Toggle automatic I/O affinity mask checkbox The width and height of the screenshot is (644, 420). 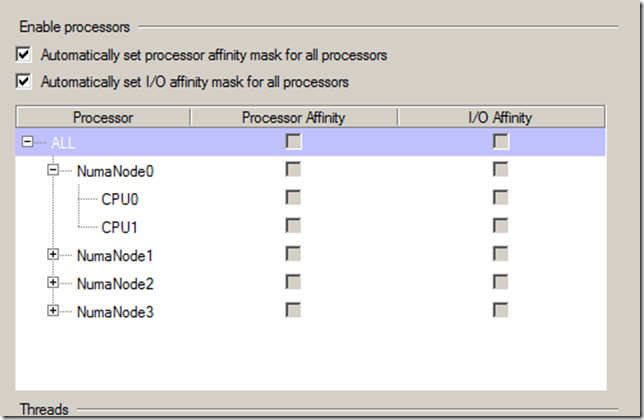[x=25, y=81]
